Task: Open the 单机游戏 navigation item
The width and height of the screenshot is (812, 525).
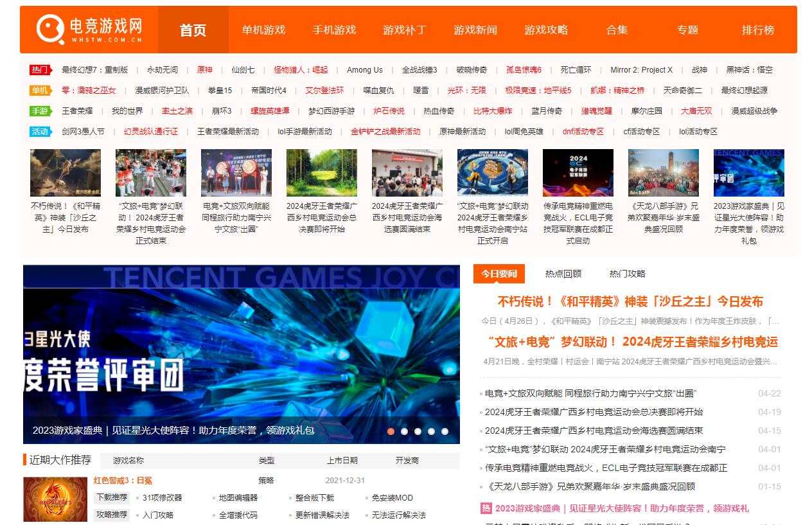Action: pos(263,30)
